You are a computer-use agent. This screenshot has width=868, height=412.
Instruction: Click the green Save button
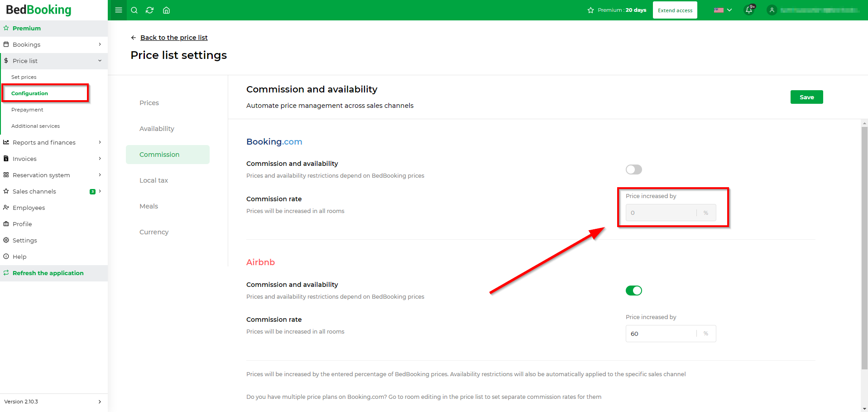tap(806, 97)
